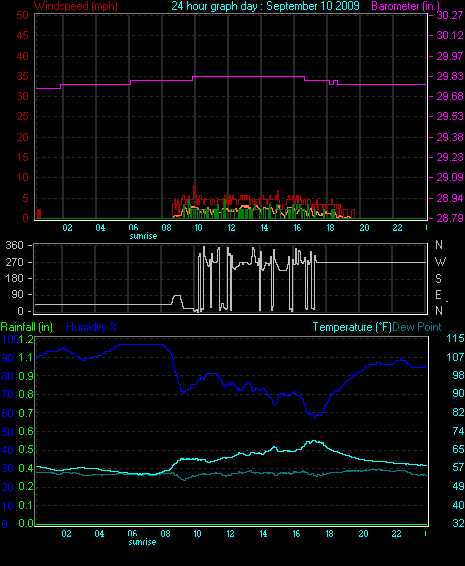Viewport: 465px width, 566px height.
Task: Click the 360 degree label on the direction graph
Action: tap(14, 245)
